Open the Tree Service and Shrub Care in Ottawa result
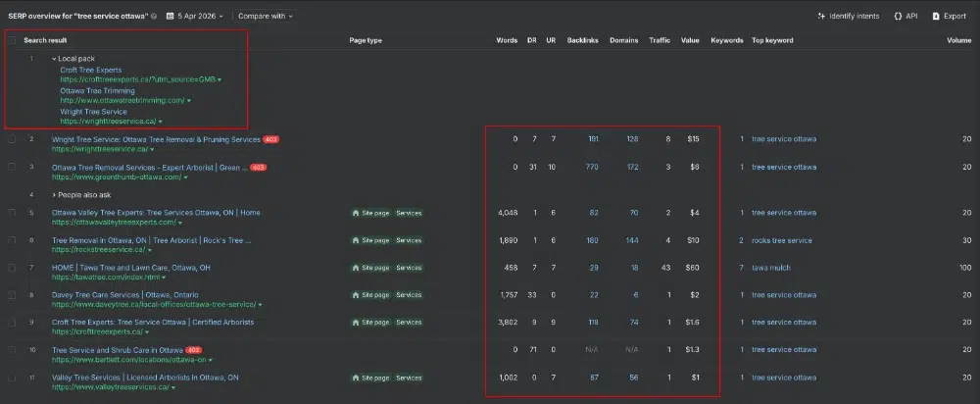Viewport: 980px width, 404px height. click(x=118, y=350)
